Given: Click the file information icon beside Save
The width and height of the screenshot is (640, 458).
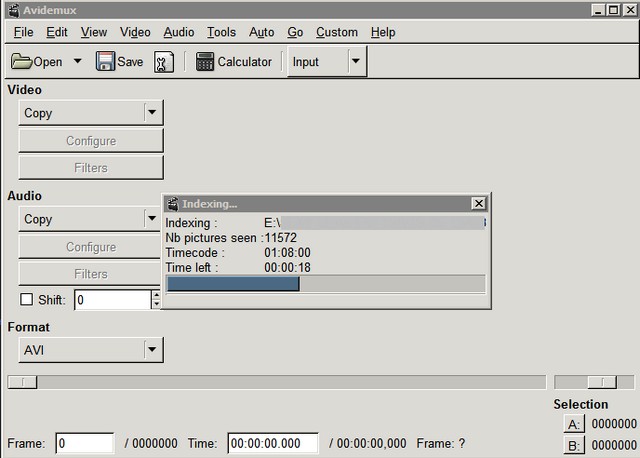Looking at the screenshot, I should [x=164, y=62].
